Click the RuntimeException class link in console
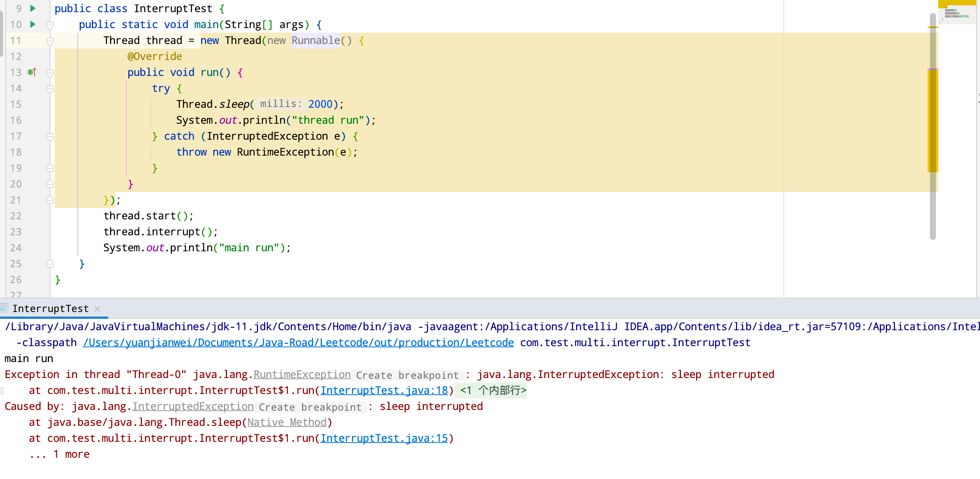 (302, 375)
